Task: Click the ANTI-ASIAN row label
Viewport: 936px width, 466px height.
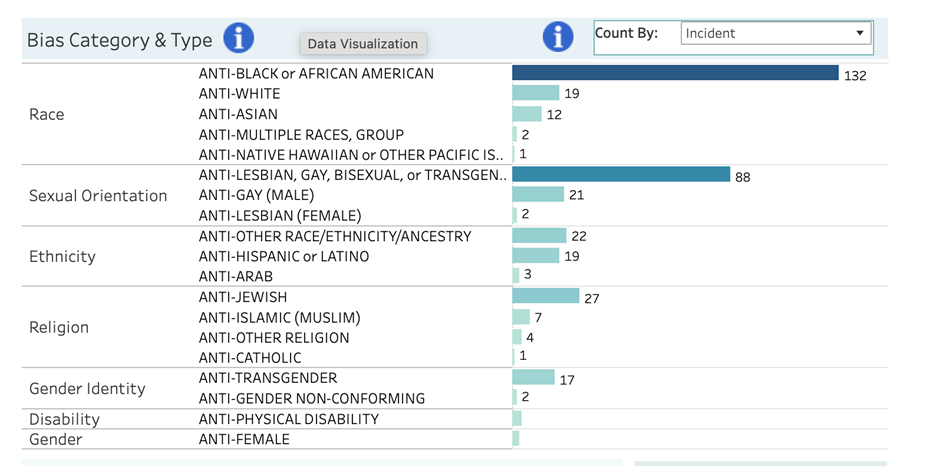Action: pos(238,115)
